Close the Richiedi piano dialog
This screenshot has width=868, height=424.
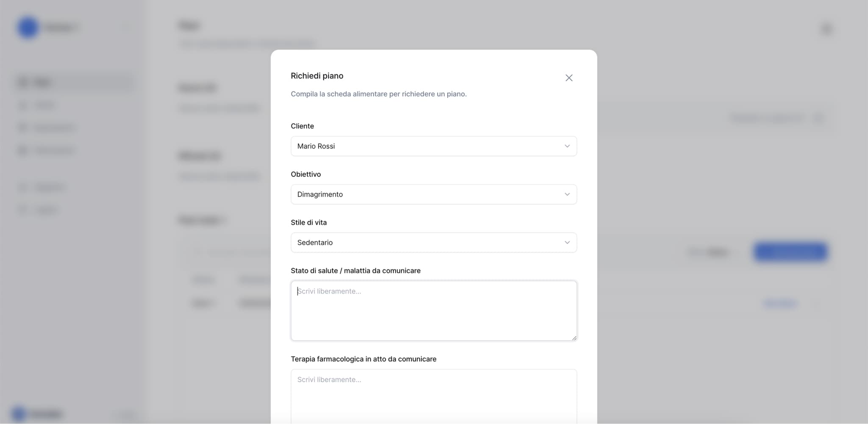[x=569, y=78]
